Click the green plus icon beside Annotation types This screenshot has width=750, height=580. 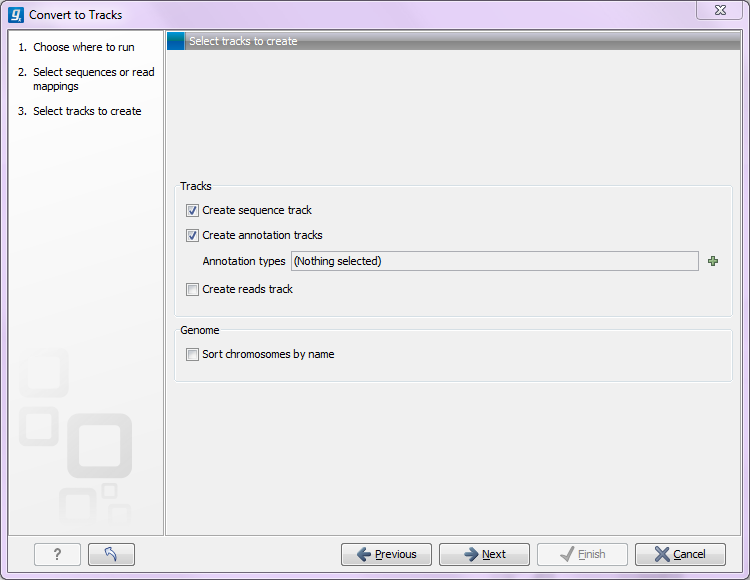pyautogui.click(x=713, y=261)
